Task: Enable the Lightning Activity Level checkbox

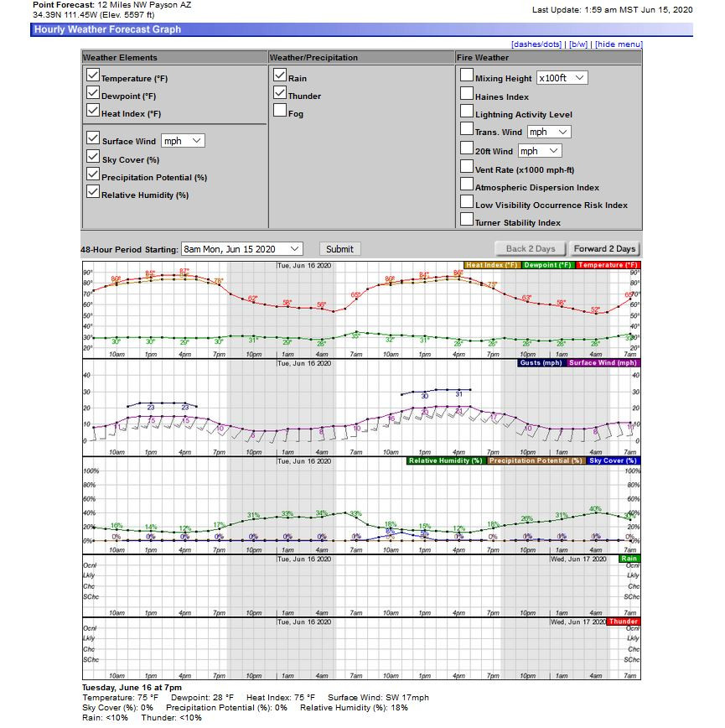Action: [x=467, y=111]
